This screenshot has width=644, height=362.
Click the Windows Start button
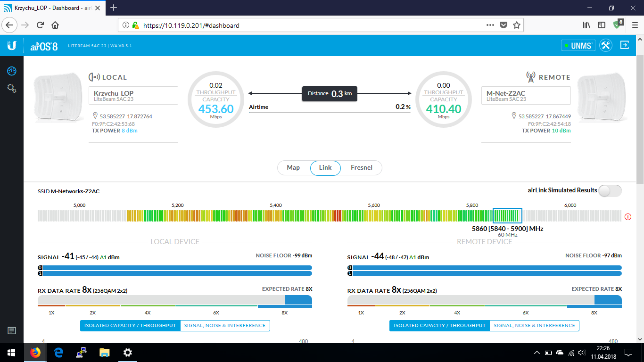[x=11, y=353]
